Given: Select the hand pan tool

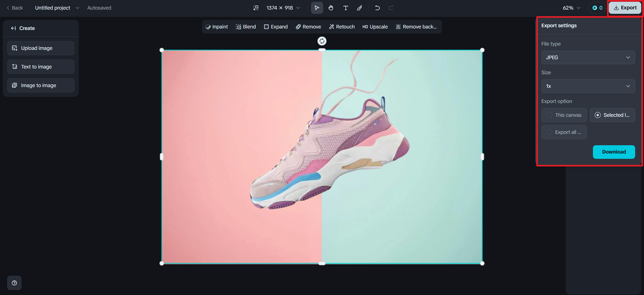Looking at the screenshot, I should pyautogui.click(x=331, y=8).
